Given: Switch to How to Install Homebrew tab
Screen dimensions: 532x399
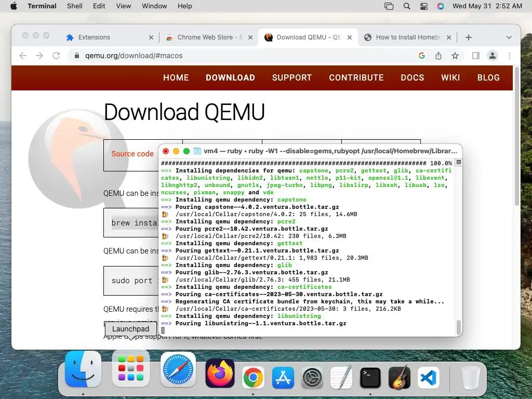Looking at the screenshot, I should (407, 37).
